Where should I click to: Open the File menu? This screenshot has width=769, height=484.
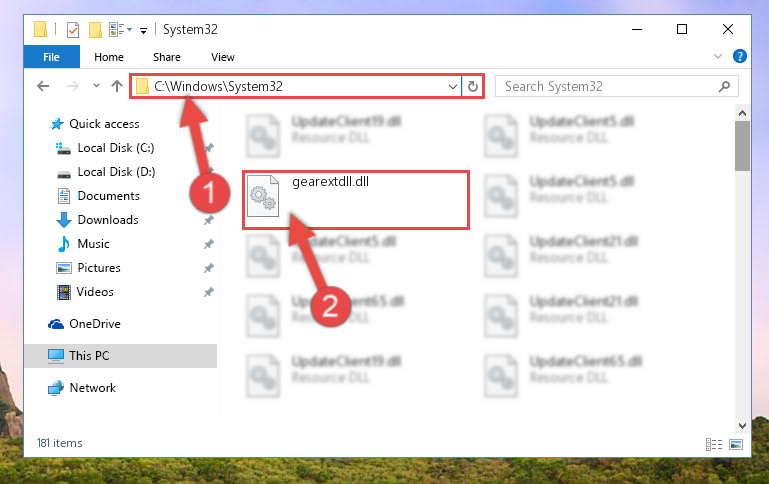point(51,57)
